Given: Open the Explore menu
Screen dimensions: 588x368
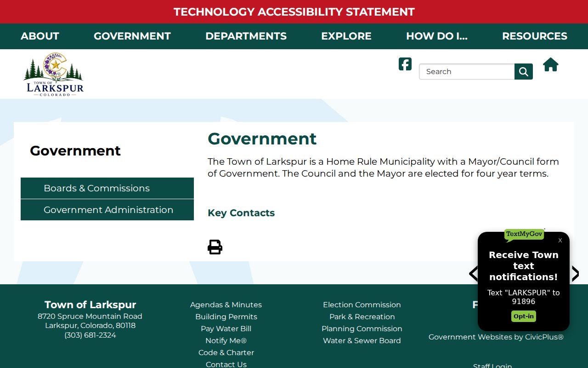Looking at the screenshot, I should 346,36.
